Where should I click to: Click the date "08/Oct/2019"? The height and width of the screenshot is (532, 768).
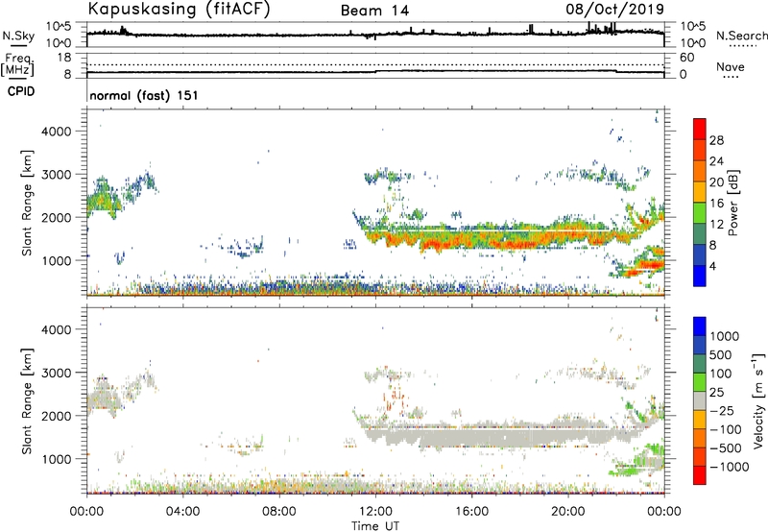coord(615,10)
